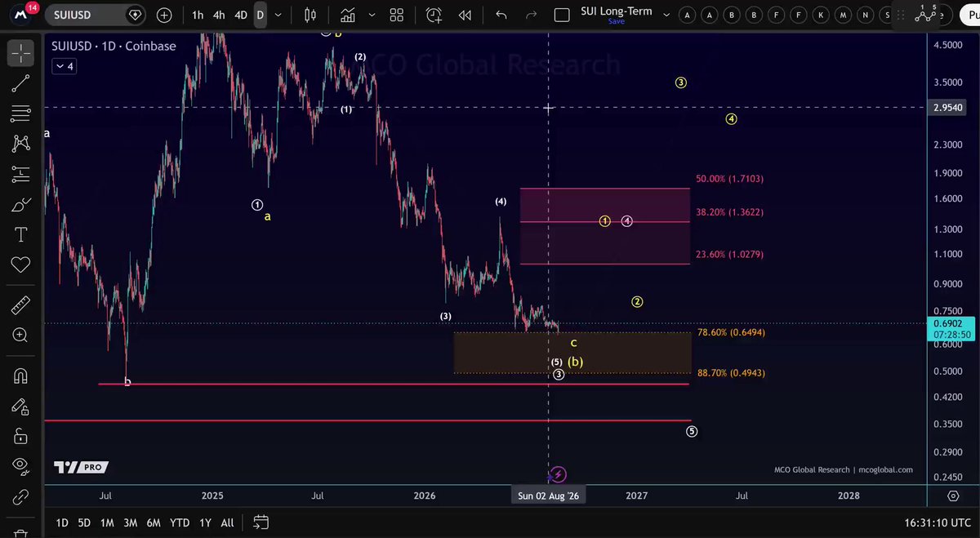This screenshot has height=538, width=980.
Task: Toggle lock all drawings
Action: [x=20, y=436]
